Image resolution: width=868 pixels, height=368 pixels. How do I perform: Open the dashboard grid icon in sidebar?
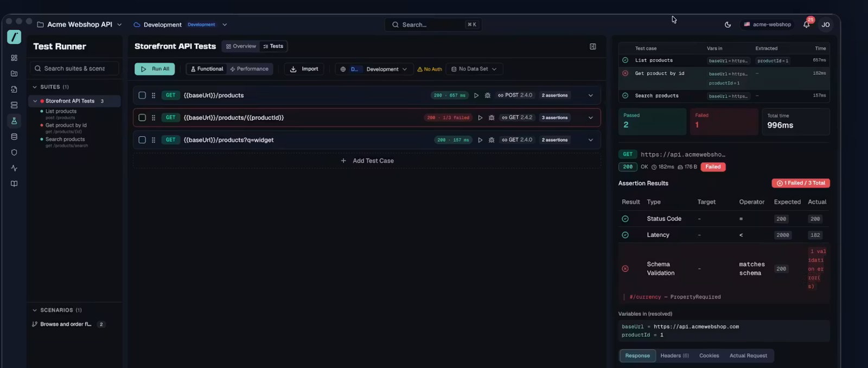[14, 58]
